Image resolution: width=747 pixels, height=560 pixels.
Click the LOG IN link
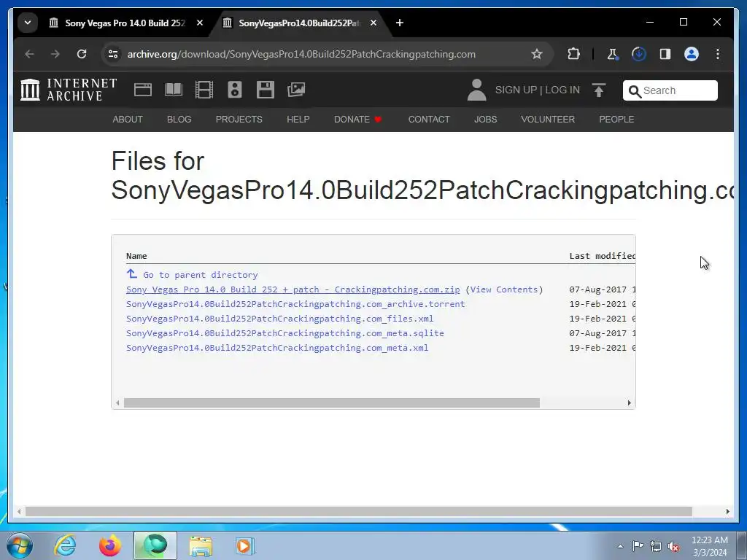(562, 90)
